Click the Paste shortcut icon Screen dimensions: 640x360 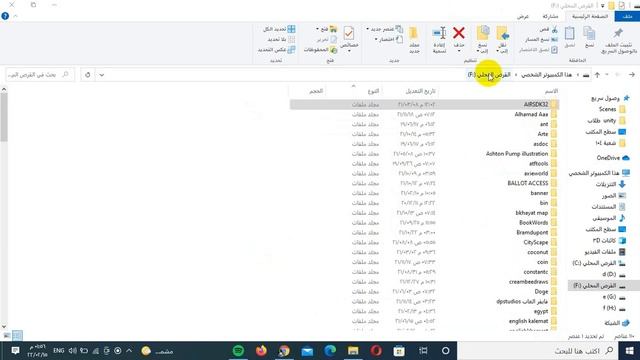point(554,50)
